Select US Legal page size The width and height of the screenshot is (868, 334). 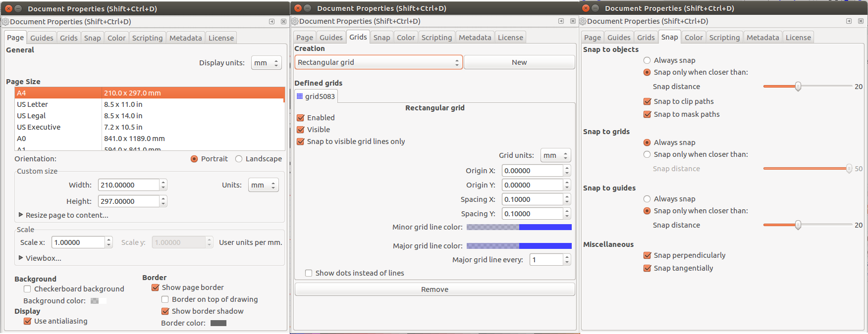point(150,116)
